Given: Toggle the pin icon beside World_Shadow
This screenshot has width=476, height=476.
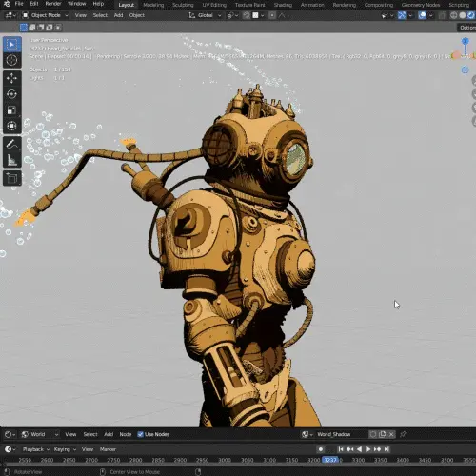Looking at the screenshot, I should tap(403, 434).
